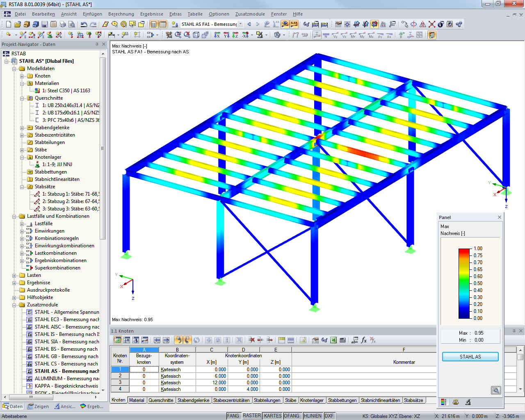Open the Zusatzmodule menu
Viewport: 525px width, 420px height.
click(x=250, y=14)
